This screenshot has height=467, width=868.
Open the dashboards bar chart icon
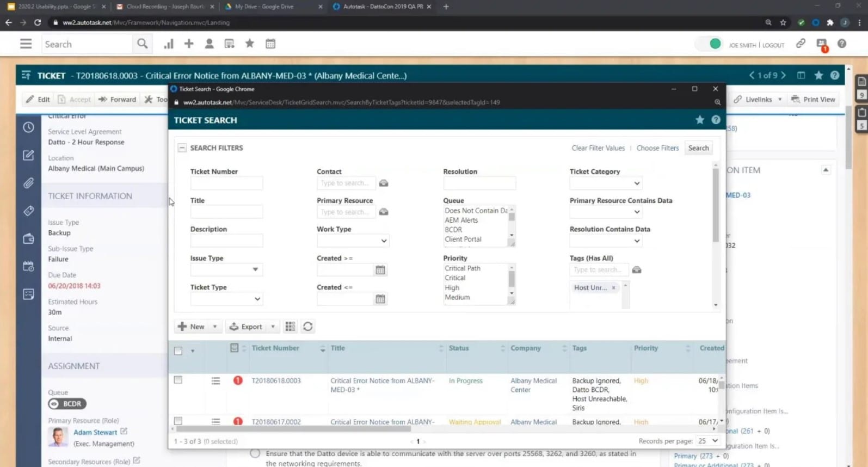coord(169,44)
